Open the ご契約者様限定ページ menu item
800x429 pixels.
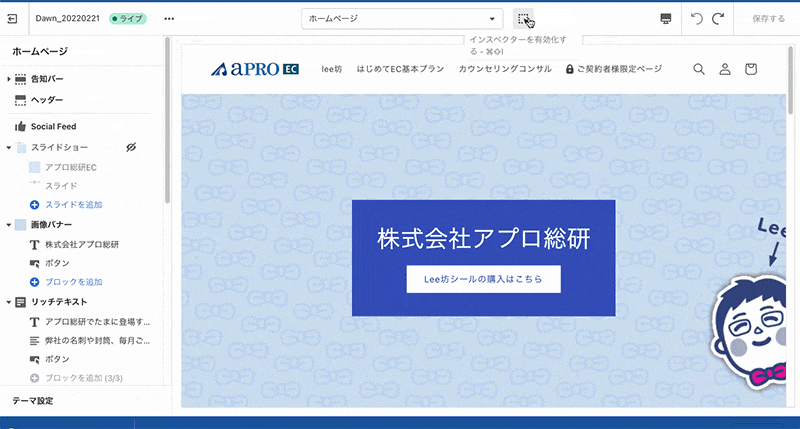[614, 69]
